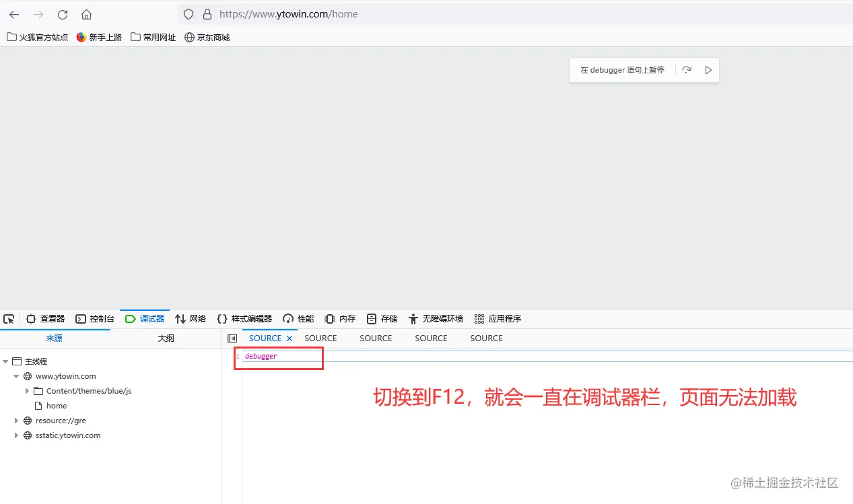Activate the element picker tool
853x504 pixels.
tap(9, 319)
